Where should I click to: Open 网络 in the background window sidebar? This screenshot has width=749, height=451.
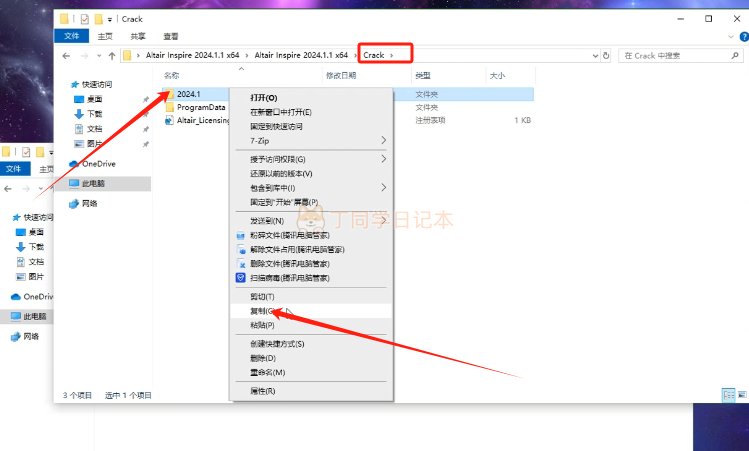25,336
